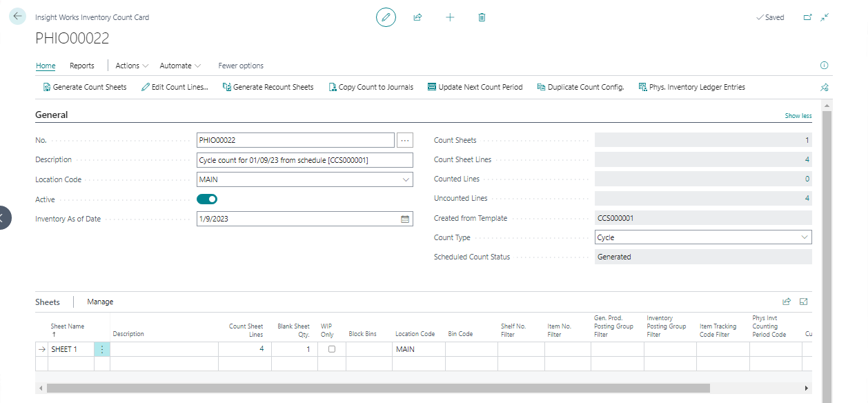
Task: Click the trash delete icon
Action: (482, 17)
